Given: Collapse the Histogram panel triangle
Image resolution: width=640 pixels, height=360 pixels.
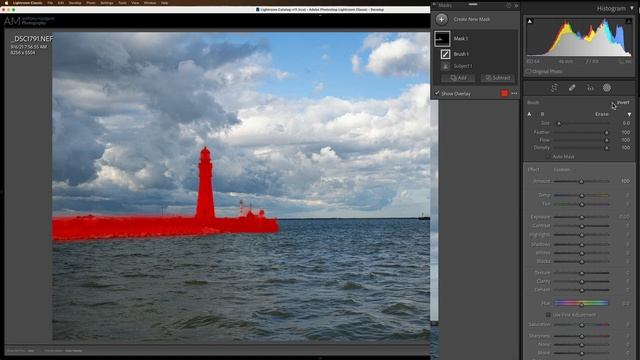Looking at the screenshot, I should coord(632,8).
